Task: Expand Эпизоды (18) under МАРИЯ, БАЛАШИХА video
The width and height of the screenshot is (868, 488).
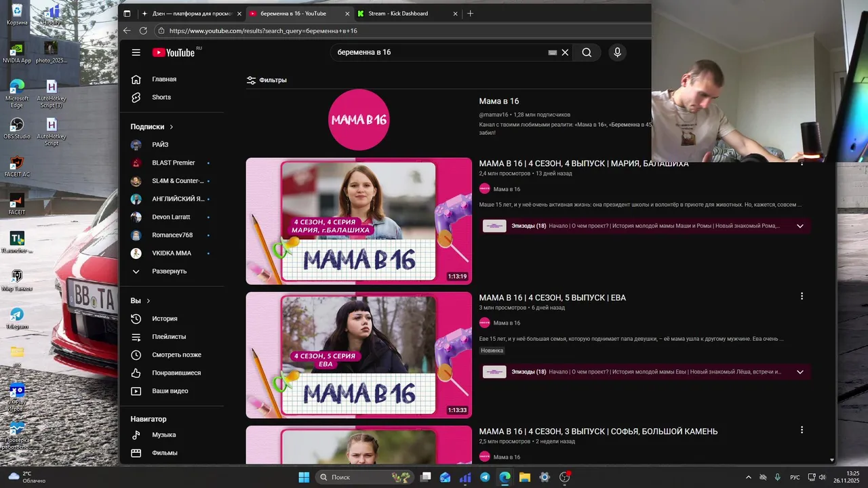Action: 800,226
